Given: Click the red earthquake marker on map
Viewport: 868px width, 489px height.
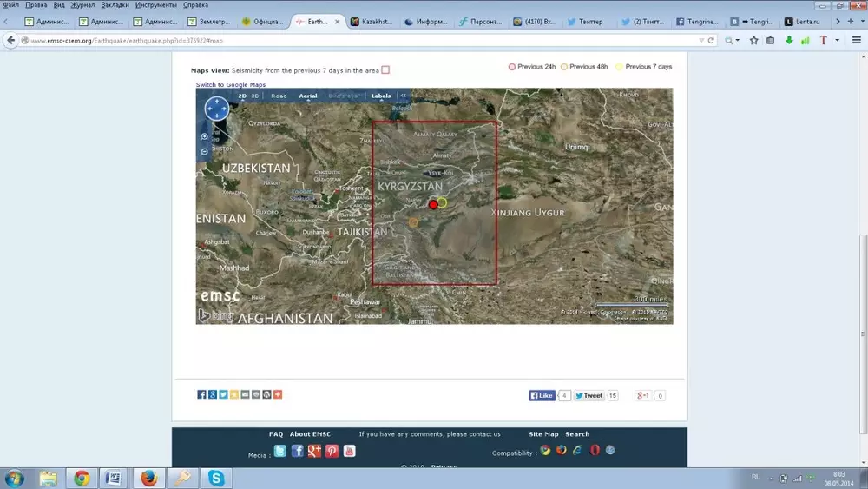Looking at the screenshot, I should (x=433, y=204).
